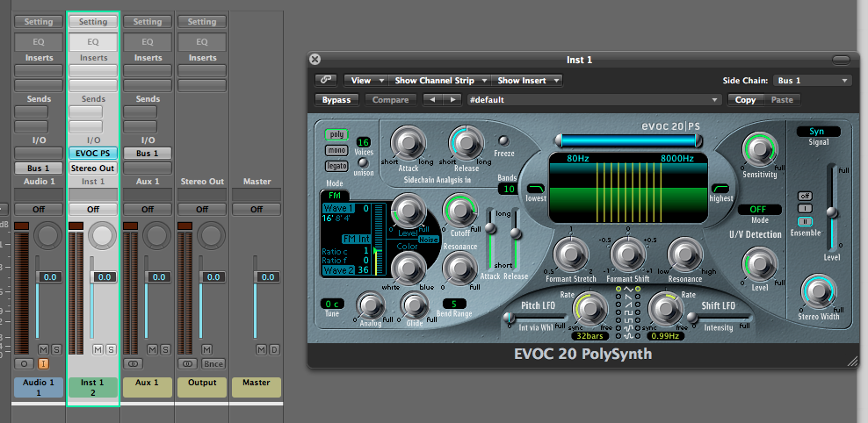Open the Show Channel Strip dropdown
868x423 pixels.
[x=439, y=80]
